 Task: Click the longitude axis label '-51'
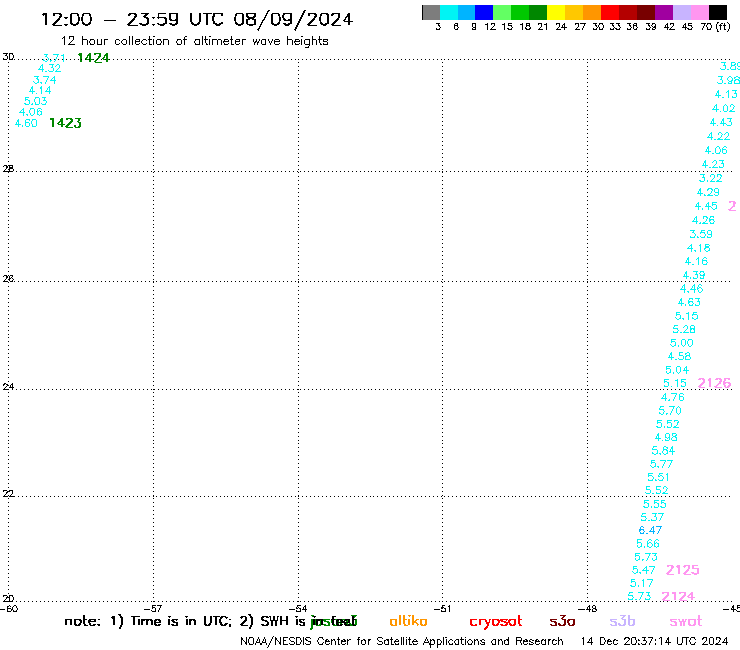(x=443, y=608)
